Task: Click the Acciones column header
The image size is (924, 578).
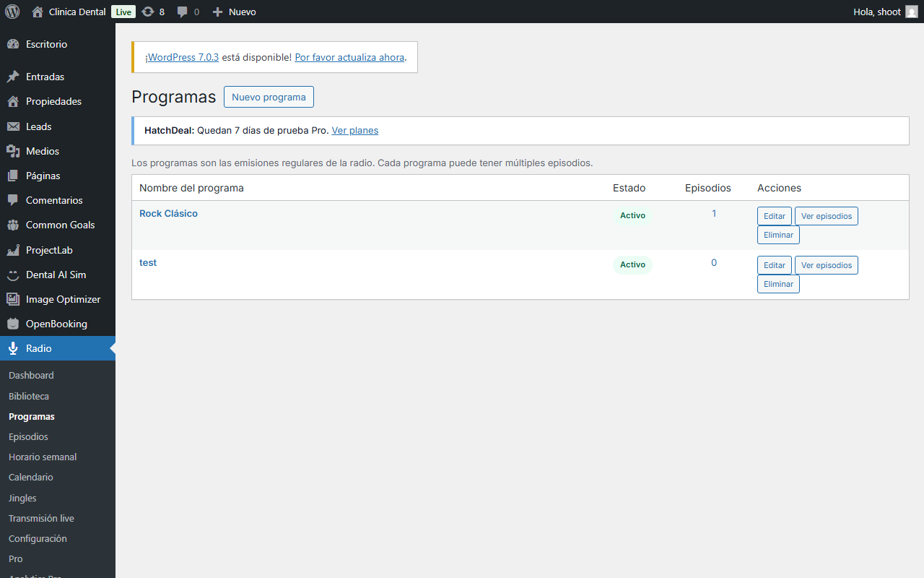Action: [779, 188]
